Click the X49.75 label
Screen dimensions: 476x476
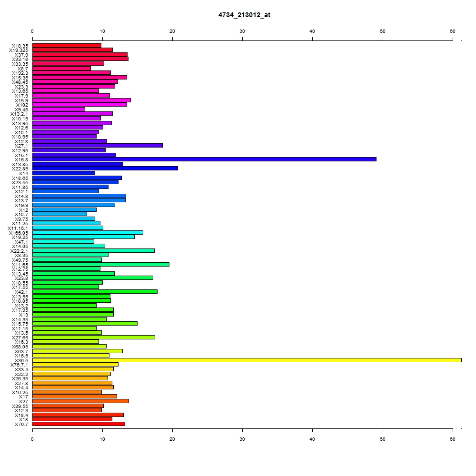(x=20, y=260)
